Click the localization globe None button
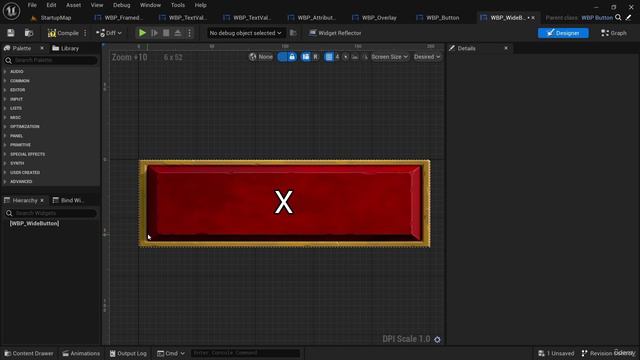 click(x=261, y=57)
